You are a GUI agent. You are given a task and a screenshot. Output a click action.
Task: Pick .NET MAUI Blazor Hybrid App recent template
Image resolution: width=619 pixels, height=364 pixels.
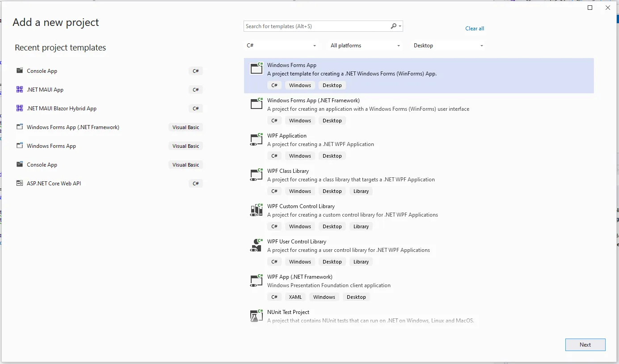[62, 109]
